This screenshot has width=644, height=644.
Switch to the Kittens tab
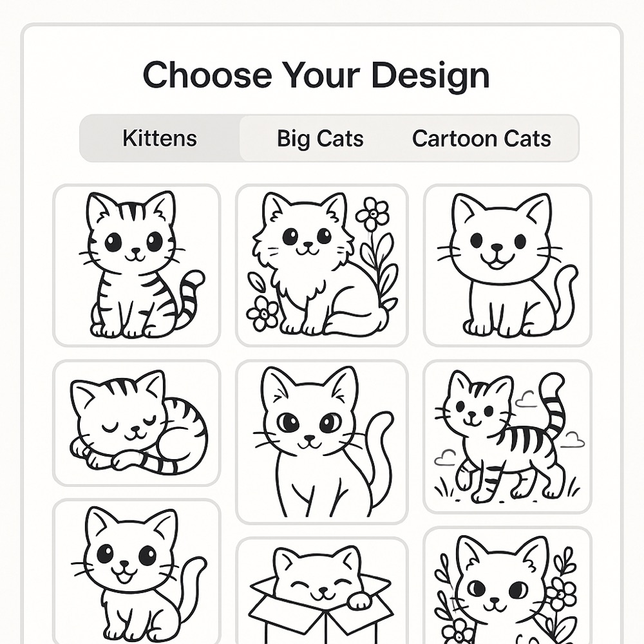(x=160, y=138)
